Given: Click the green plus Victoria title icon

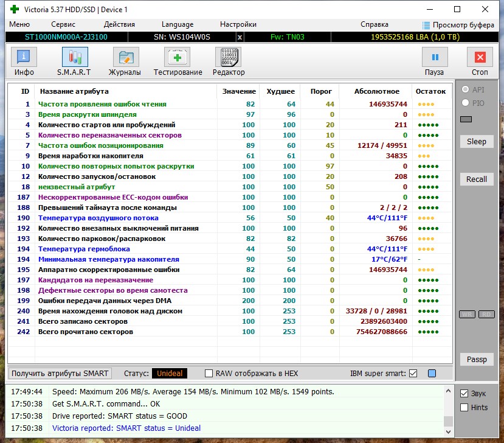Looking at the screenshot, I should click(x=15, y=9).
